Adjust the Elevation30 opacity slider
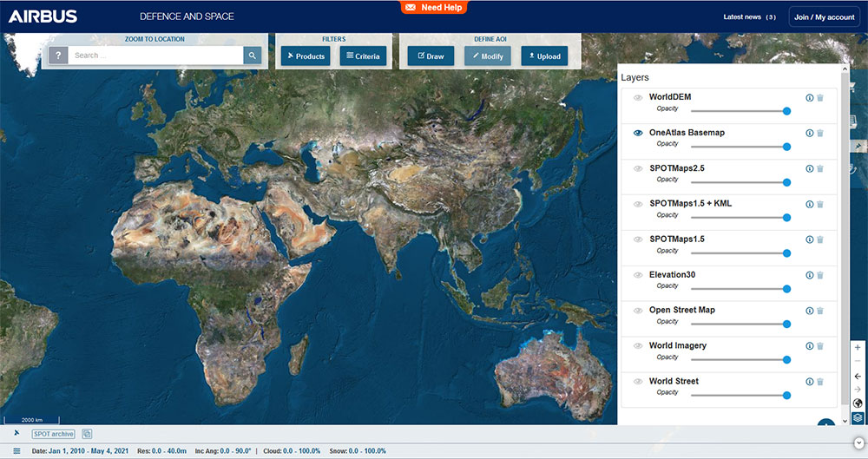This screenshot has width=868, height=459. click(x=786, y=289)
